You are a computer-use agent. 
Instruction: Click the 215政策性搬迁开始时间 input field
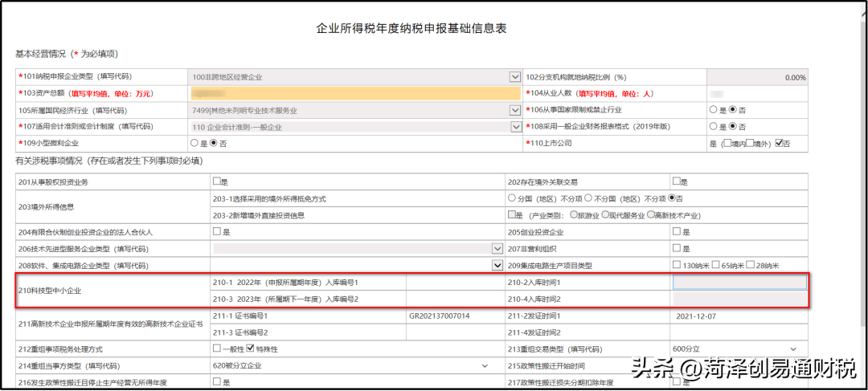[x=739, y=365]
